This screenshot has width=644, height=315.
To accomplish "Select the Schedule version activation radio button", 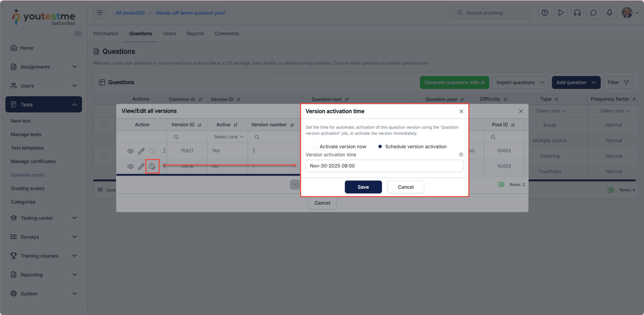I will pos(380,147).
